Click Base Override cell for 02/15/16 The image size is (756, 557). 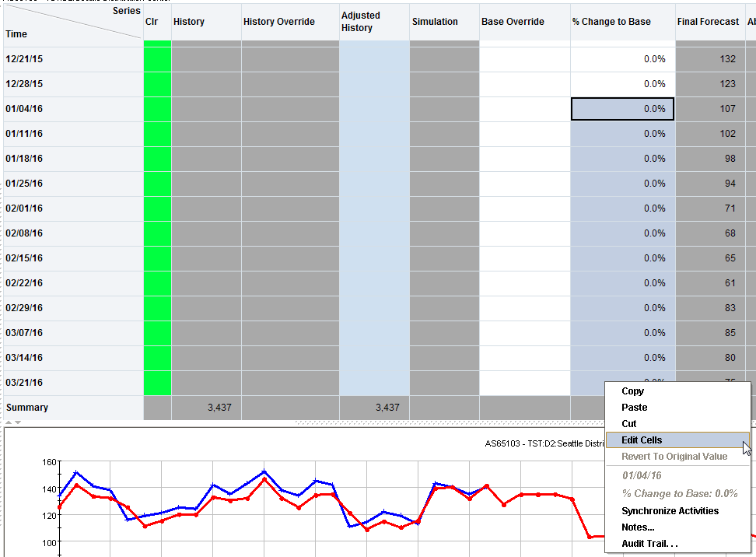[524, 258]
